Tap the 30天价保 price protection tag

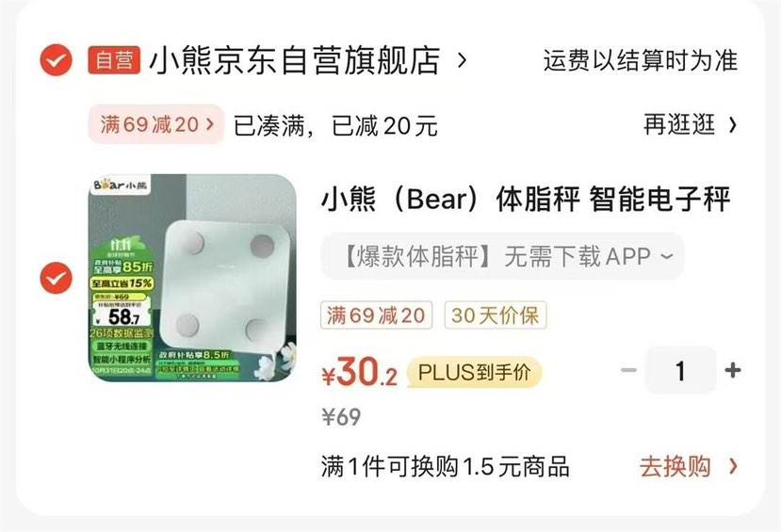[x=496, y=315]
